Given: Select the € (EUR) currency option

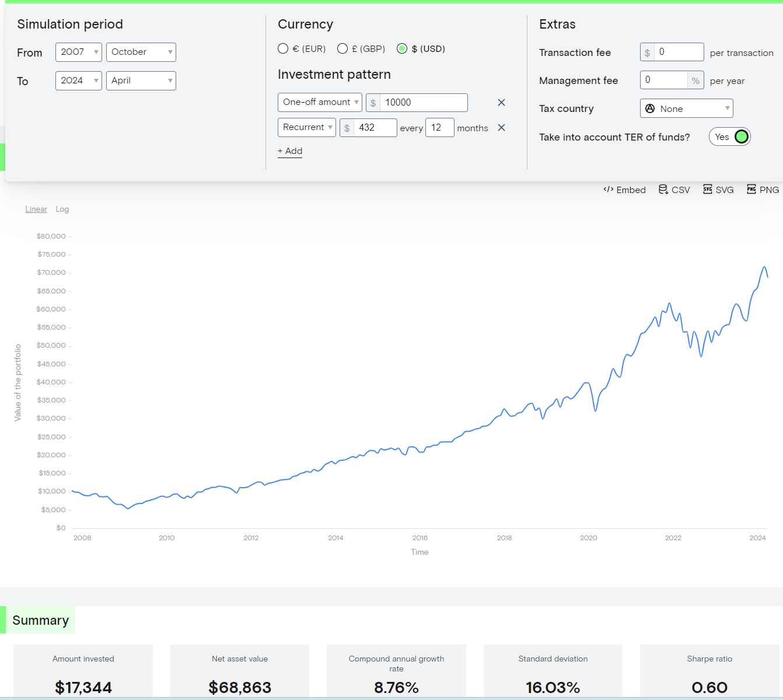Looking at the screenshot, I should tap(283, 48).
